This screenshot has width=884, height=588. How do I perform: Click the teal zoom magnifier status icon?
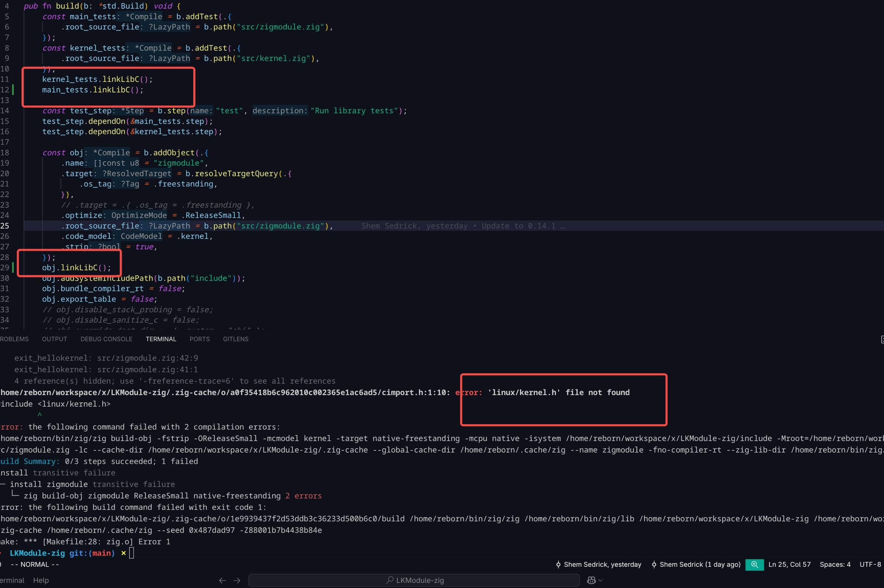pos(754,564)
